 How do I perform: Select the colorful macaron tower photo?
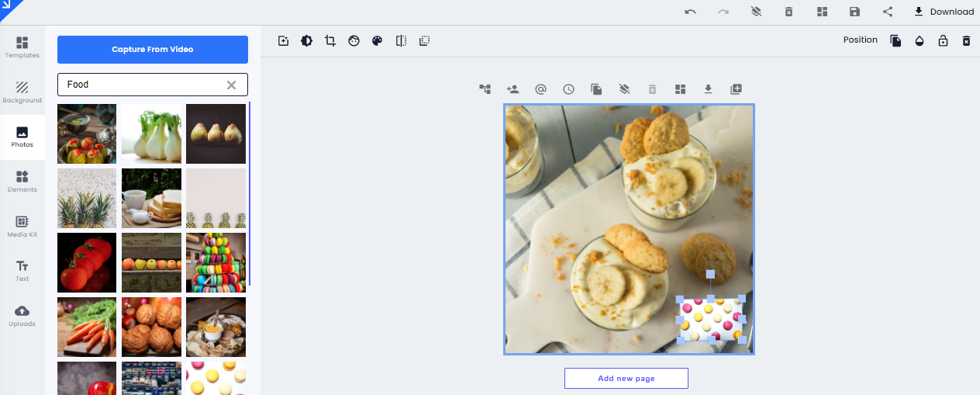point(216,262)
